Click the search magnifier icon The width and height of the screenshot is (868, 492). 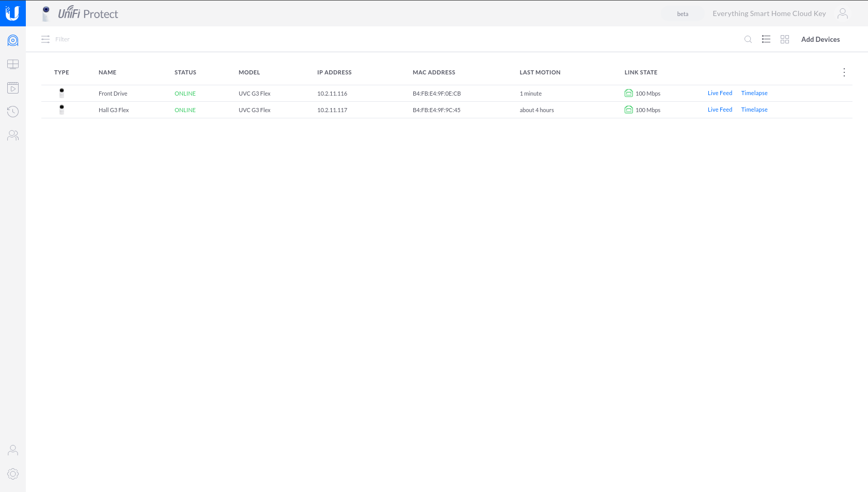tap(748, 39)
